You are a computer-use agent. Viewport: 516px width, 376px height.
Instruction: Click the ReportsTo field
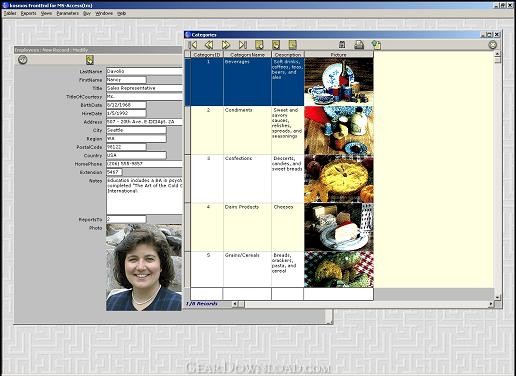(x=126, y=219)
